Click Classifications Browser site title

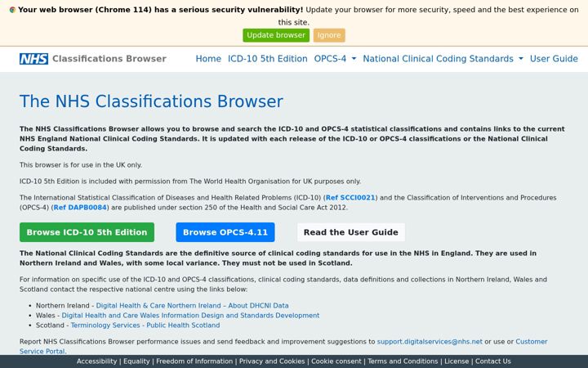[x=109, y=59]
